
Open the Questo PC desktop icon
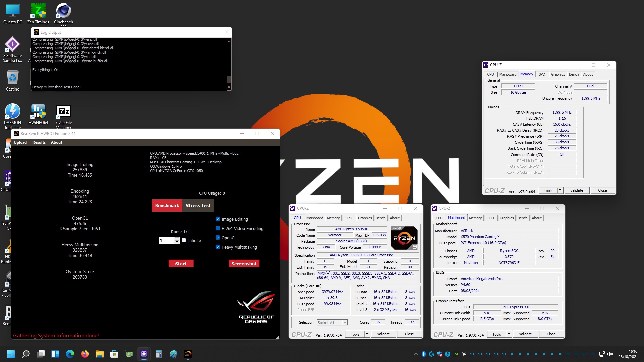click(x=13, y=14)
